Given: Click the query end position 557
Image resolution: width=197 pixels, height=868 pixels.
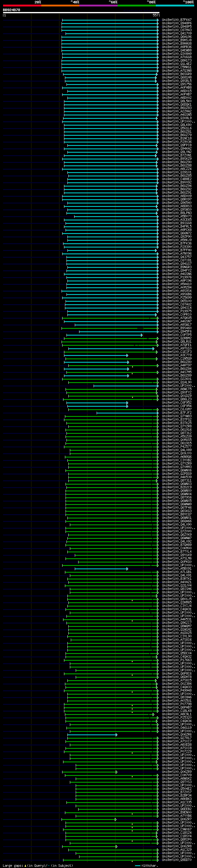Looking at the screenshot, I should [x=155, y=15].
